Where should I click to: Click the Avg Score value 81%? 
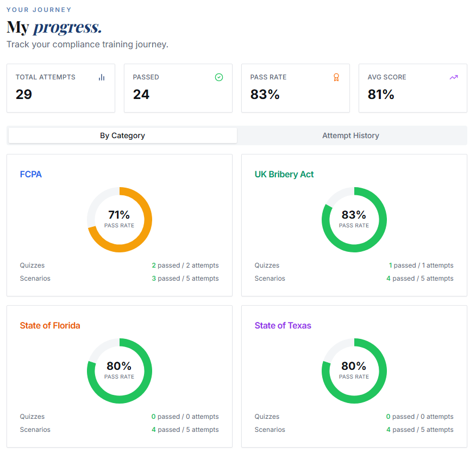(381, 94)
